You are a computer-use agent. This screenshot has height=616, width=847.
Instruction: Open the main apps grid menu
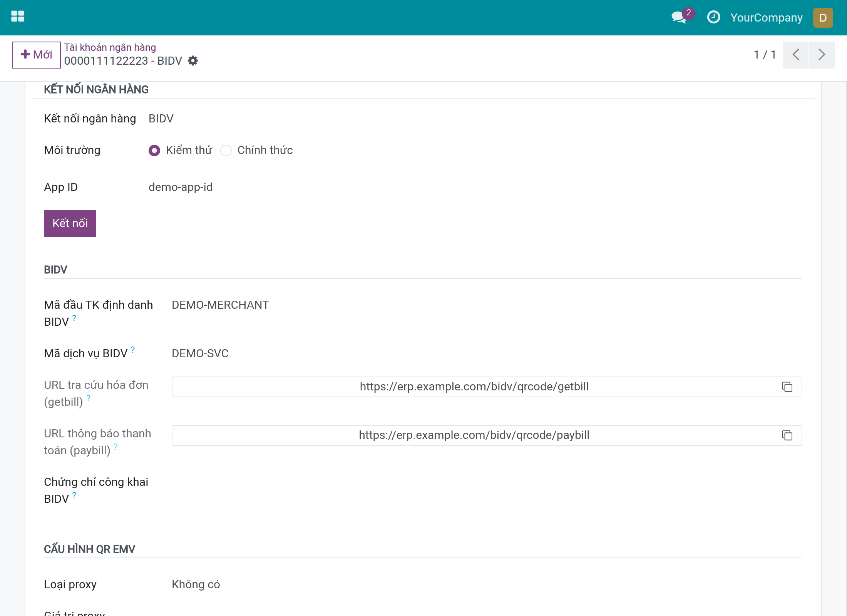tap(18, 17)
